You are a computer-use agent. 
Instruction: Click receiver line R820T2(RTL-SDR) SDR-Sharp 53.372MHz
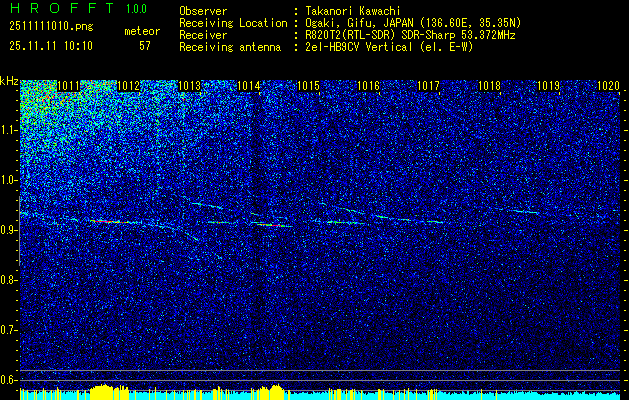(x=410, y=35)
